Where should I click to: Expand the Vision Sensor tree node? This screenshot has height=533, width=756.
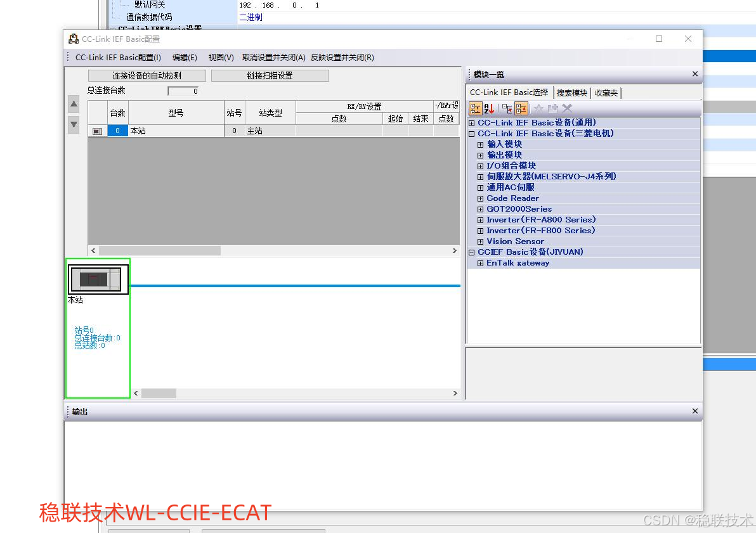pos(480,242)
